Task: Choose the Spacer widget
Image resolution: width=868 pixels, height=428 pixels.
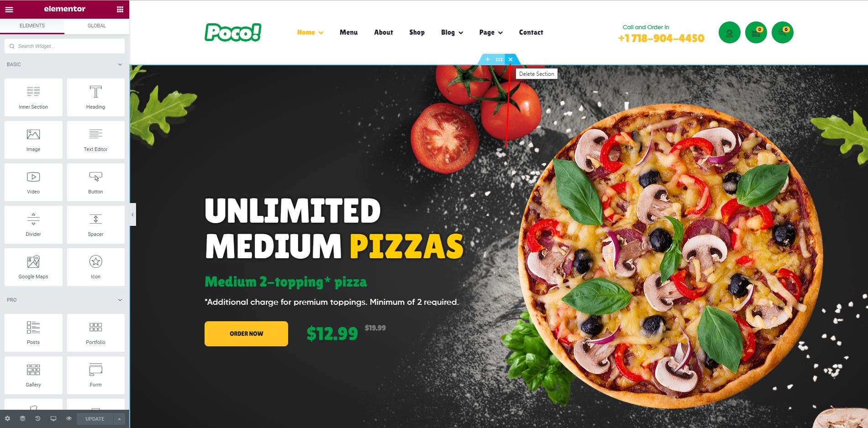Action: point(95,224)
